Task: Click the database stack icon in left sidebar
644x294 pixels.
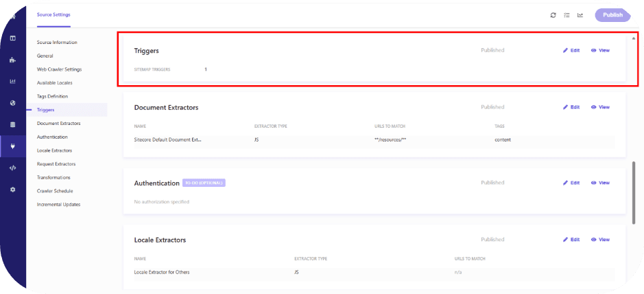Action: pyautogui.click(x=12, y=124)
